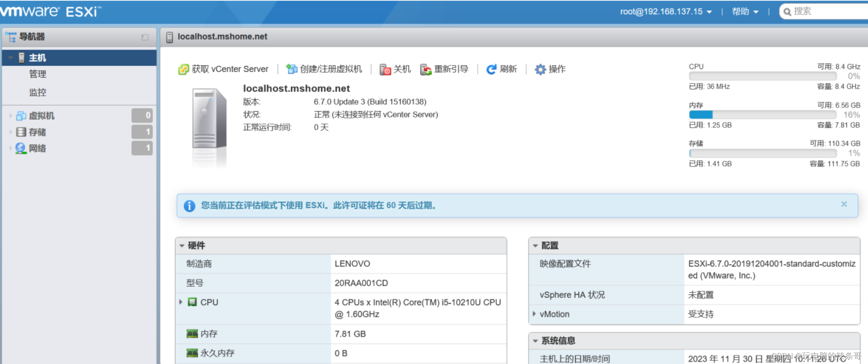Collapse the 主机 host tree node
This screenshot has height=364, width=868.
point(10,58)
